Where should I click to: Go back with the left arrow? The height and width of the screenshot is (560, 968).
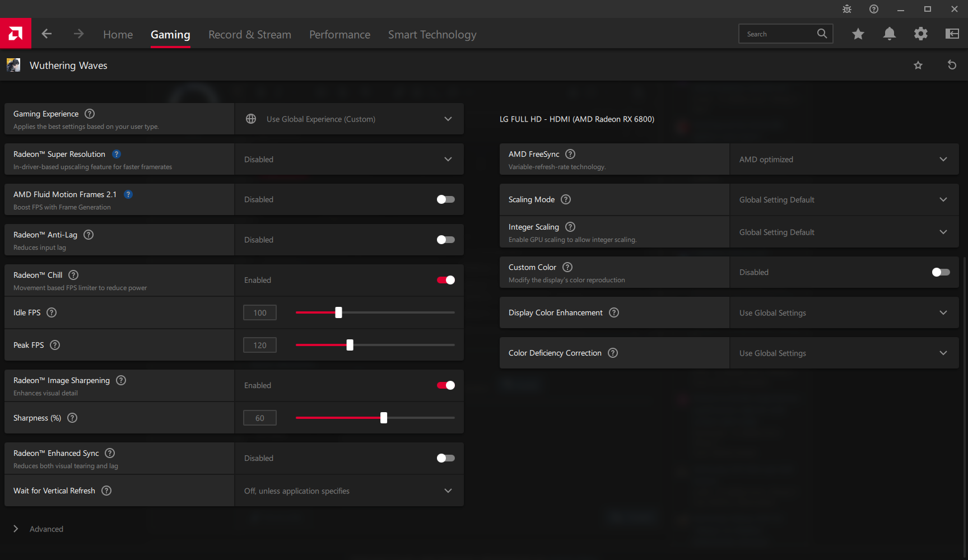[46, 34]
